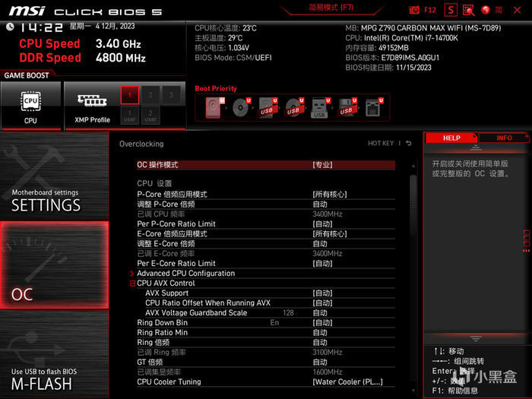
Task: Click the USB hard disk boot icon
Action: tap(268, 108)
